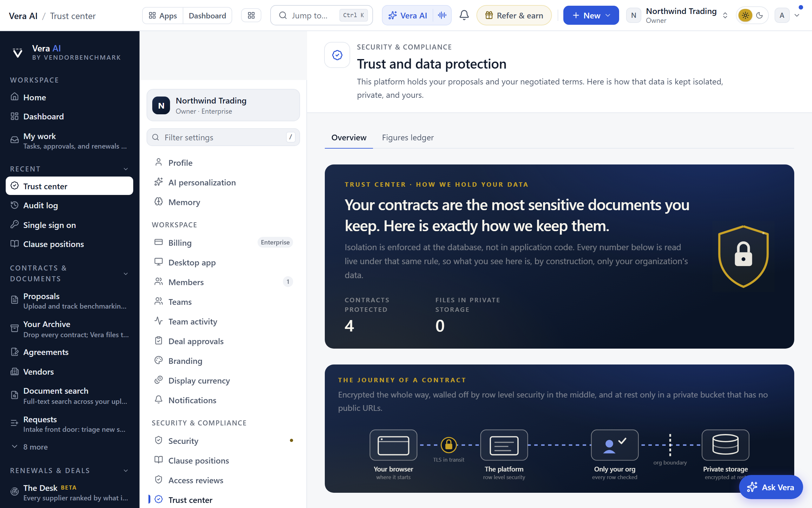Click the badge icon next to the page title

tap(337, 55)
